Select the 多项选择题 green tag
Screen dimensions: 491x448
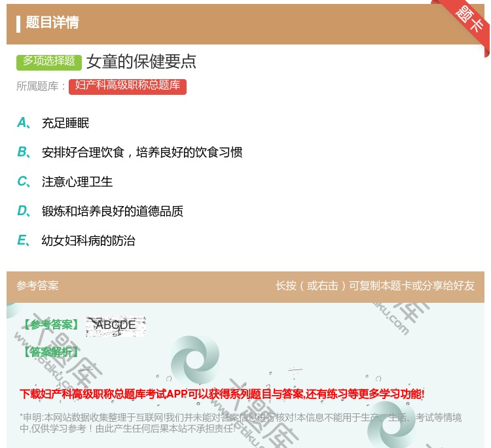click(49, 62)
